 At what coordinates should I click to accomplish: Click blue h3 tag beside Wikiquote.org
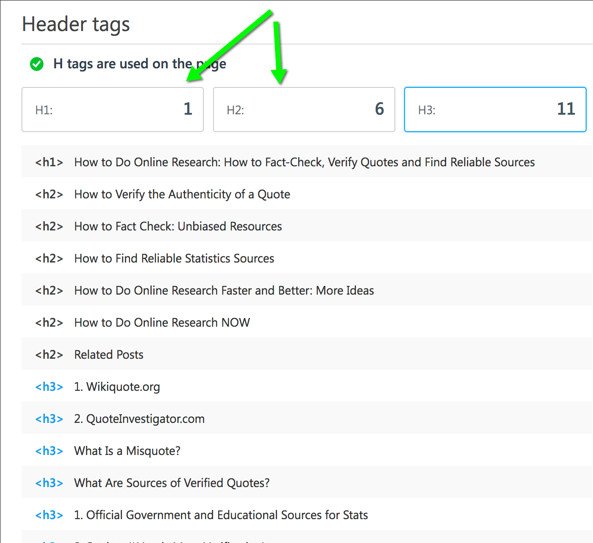49,387
